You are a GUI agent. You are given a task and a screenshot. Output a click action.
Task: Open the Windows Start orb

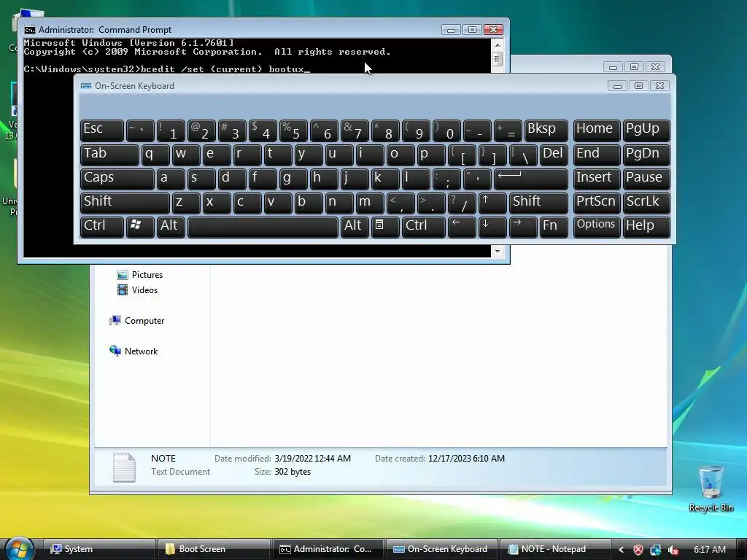pos(18,549)
